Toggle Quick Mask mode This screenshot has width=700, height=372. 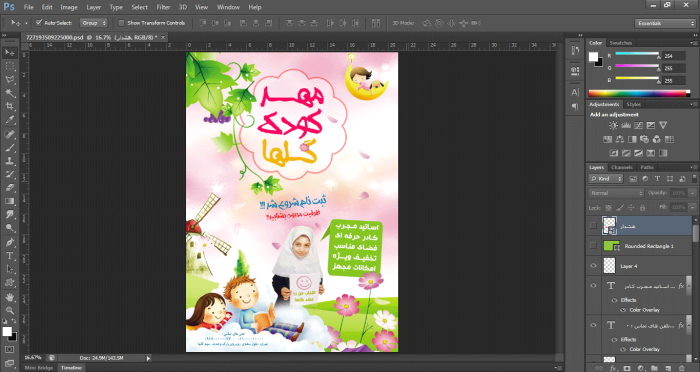click(9, 349)
